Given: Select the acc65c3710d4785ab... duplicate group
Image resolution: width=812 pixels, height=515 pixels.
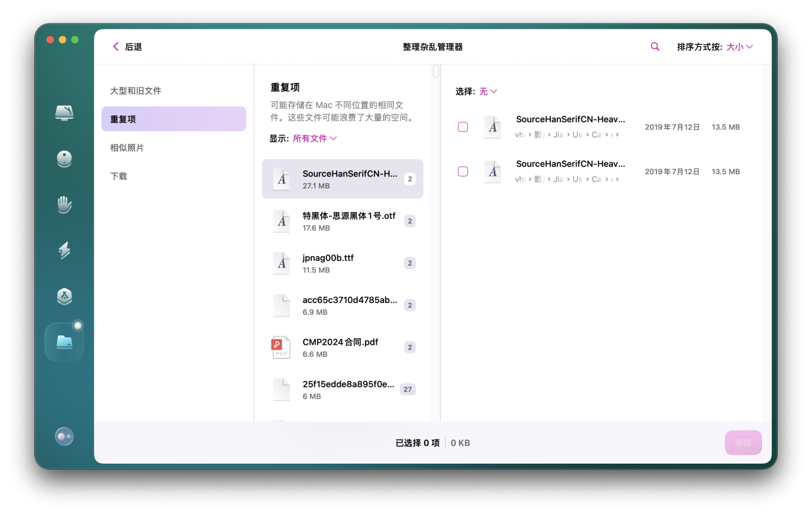Looking at the screenshot, I should (343, 305).
